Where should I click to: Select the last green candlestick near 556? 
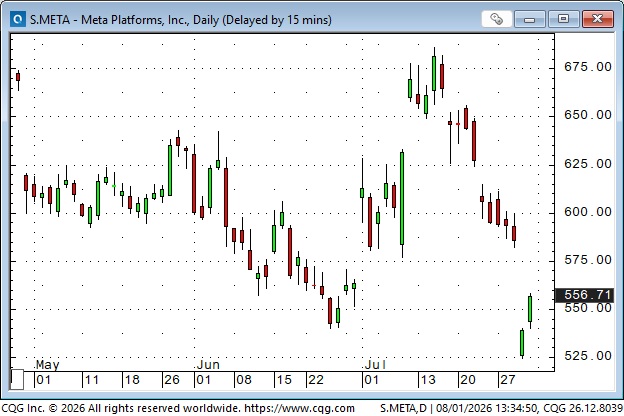point(530,309)
